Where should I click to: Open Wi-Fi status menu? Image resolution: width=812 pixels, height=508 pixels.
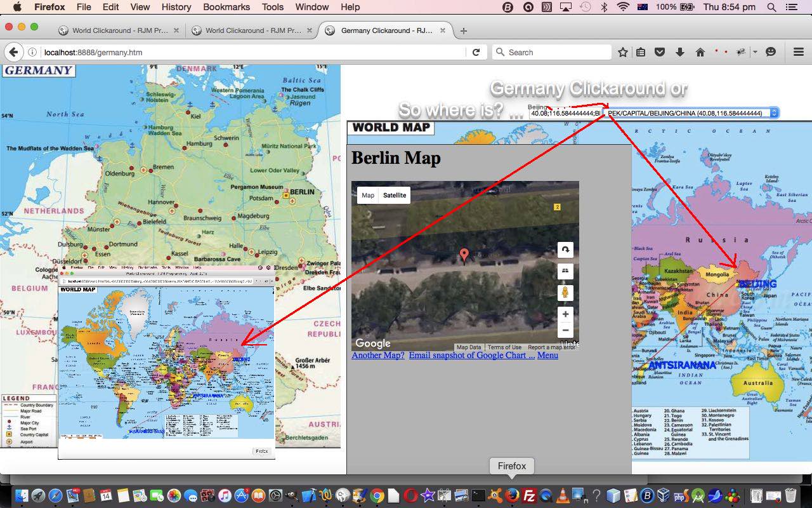click(623, 7)
